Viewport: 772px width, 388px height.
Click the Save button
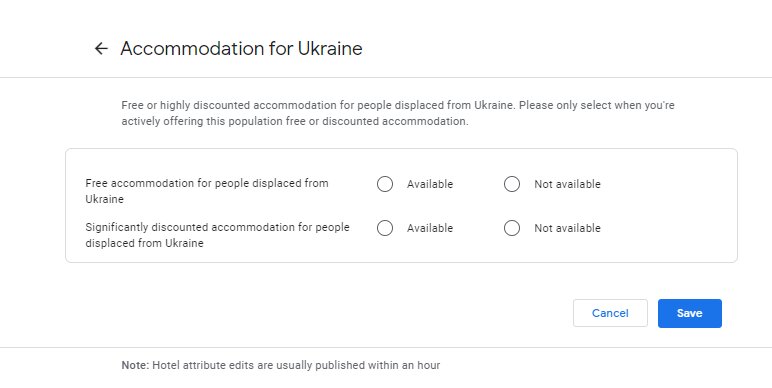click(x=690, y=313)
